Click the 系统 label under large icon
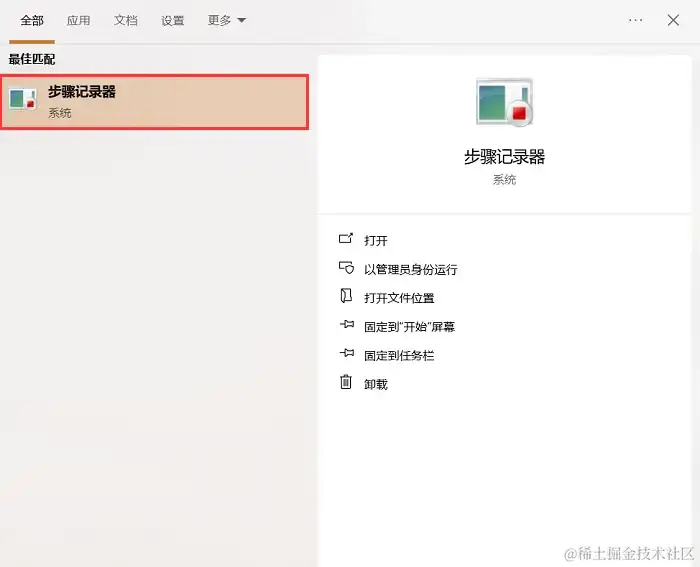The width and height of the screenshot is (700, 567). click(x=504, y=179)
